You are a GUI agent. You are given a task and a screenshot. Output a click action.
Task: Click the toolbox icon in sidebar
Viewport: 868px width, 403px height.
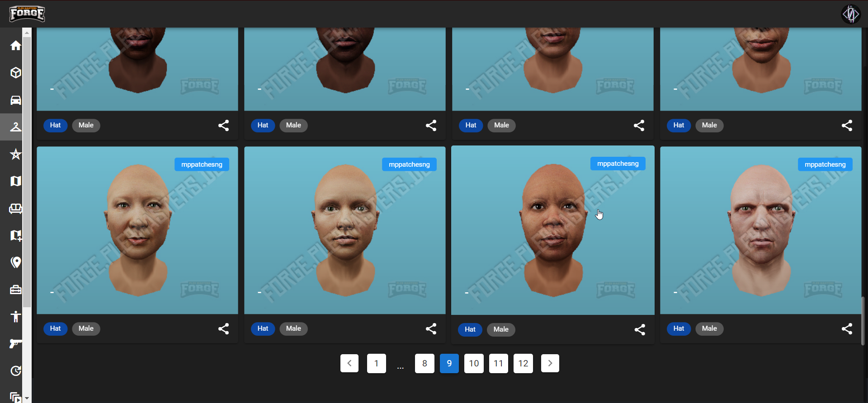point(16,290)
